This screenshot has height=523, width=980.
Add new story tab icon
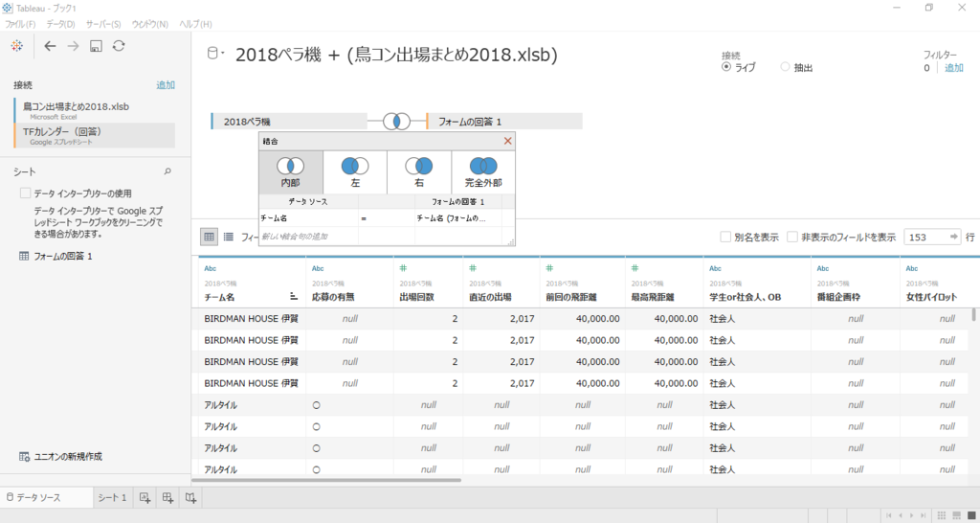click(x=190, y=498)
